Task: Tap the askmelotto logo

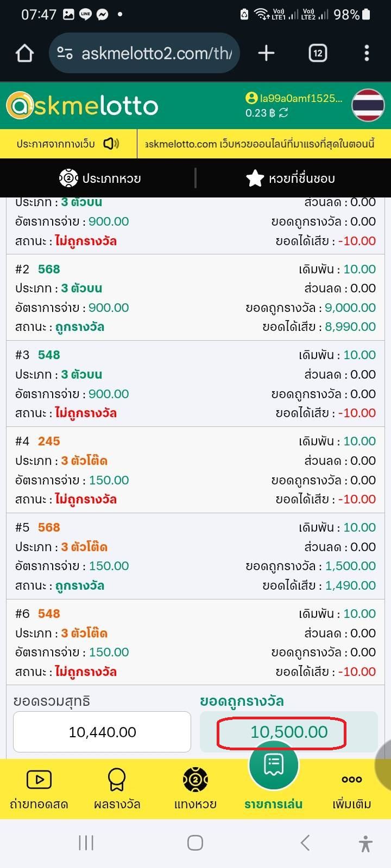Action: (83, 106)
